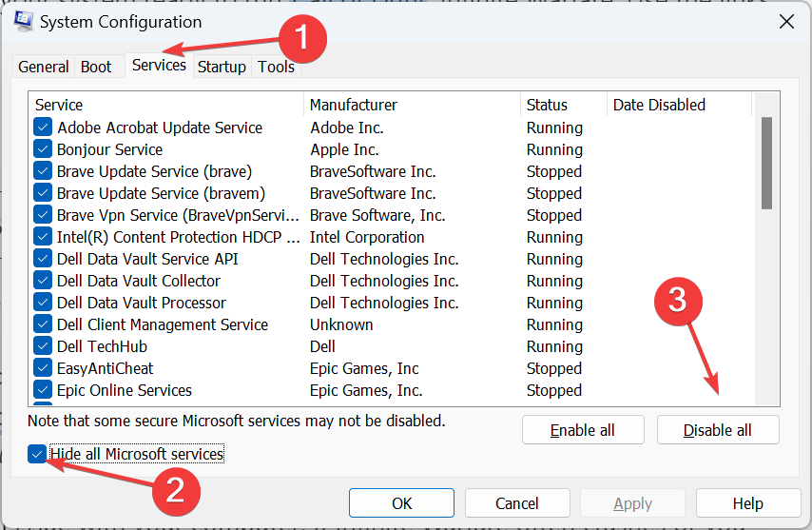Click the Brave Software, Inc. manufacturer cell
Screen dimensions: 812x530
click(377, 215)
